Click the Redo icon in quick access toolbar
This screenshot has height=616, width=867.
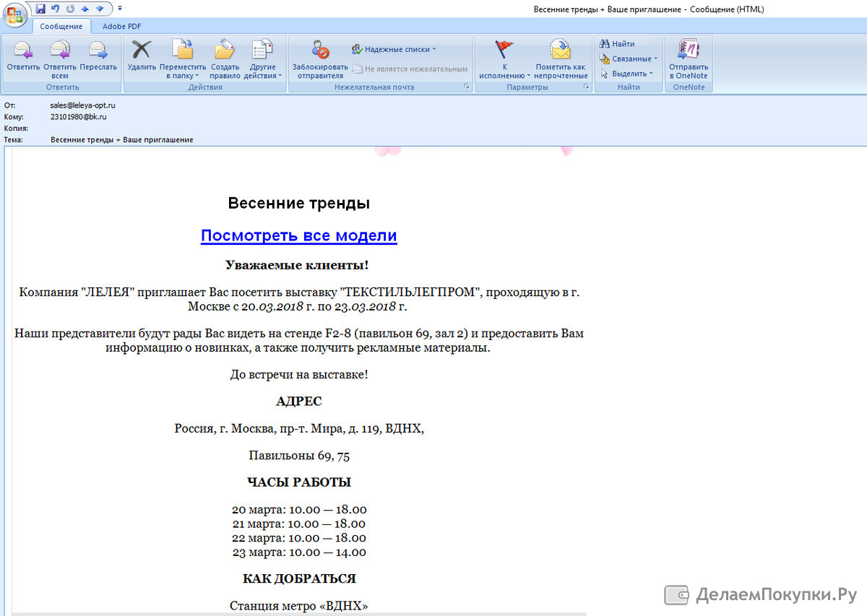point(70,9)
